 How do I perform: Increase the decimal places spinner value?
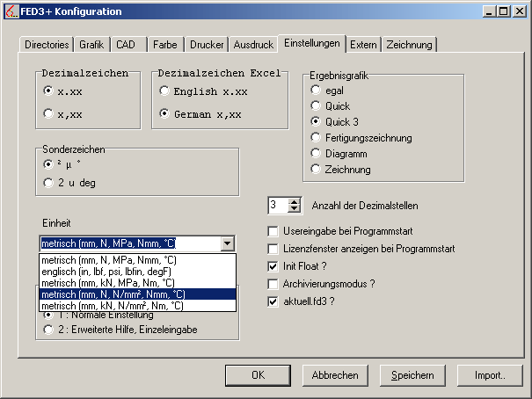[x=295, y=201]
